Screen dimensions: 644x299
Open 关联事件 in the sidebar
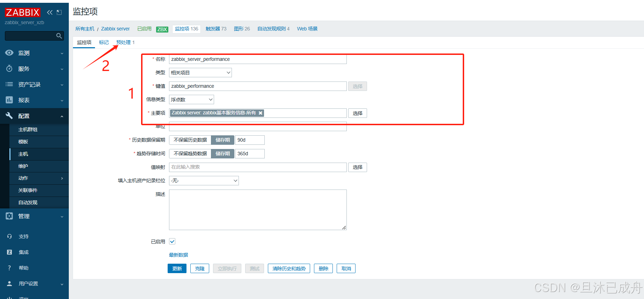39,190
